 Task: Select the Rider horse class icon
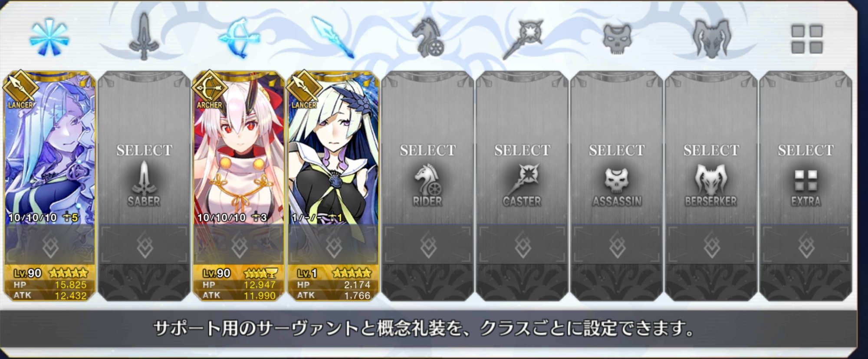click(427, 37)
